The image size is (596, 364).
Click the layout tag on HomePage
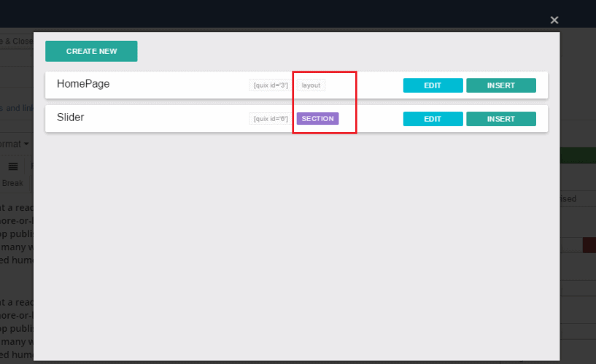tap(311, 85)
